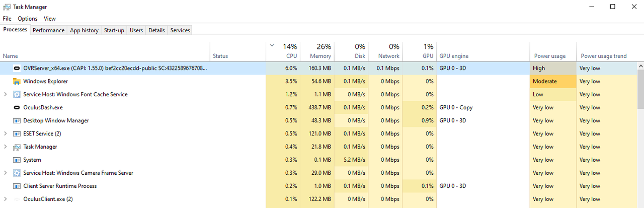644x208 pixels.
Task: Open the View menu
Action: 50,19
